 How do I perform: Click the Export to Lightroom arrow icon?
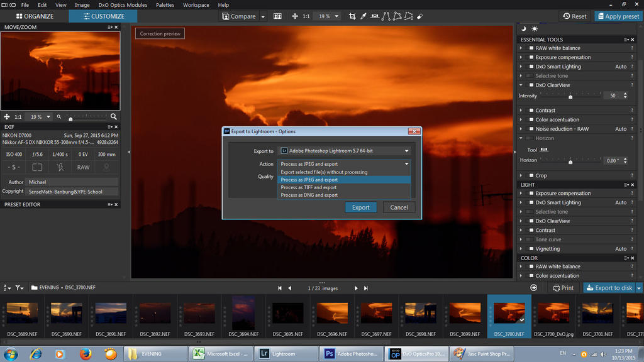point(533,288)
